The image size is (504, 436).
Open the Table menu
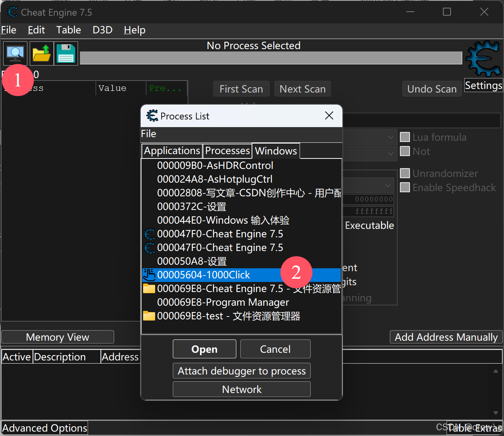pyautogui.click(x=68, y=29)
